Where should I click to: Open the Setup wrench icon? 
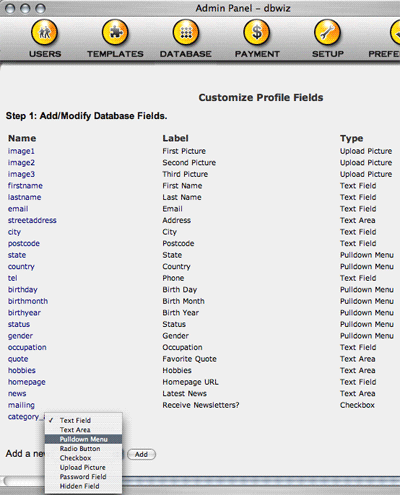pyautogui.click(x=327, y=32)
